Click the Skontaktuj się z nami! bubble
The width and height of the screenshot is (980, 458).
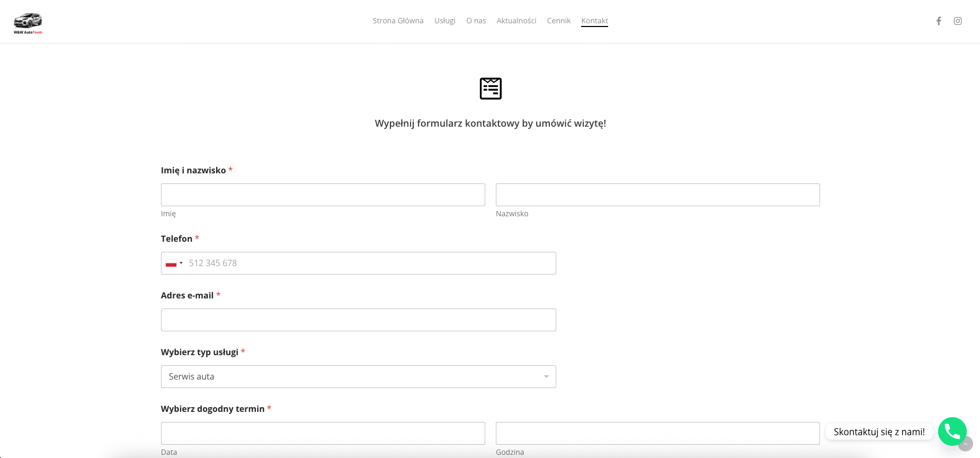(879, 432)
